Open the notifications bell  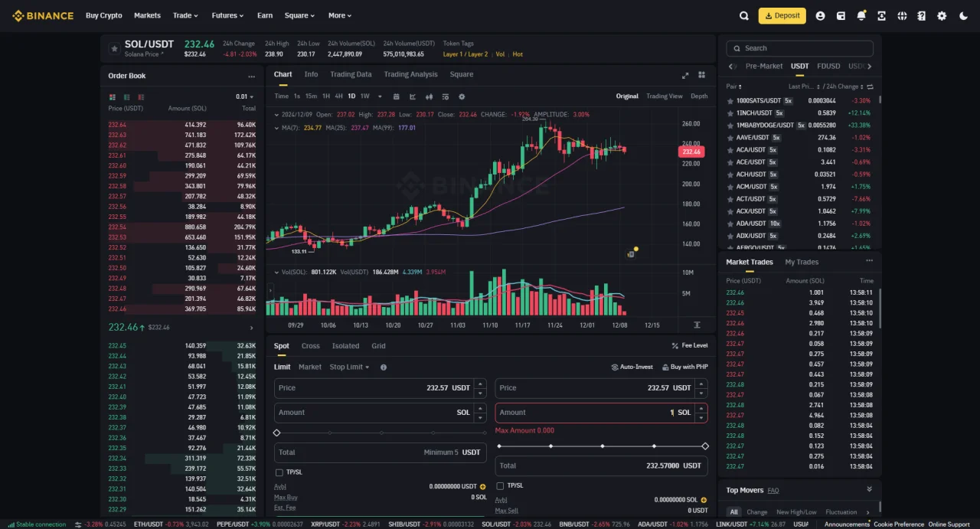[x=861, y=15]
